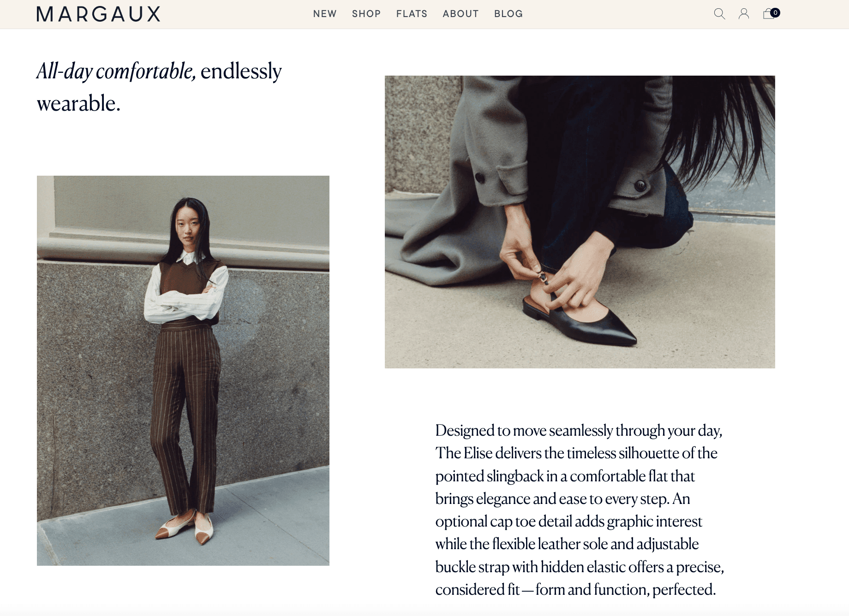Image resolution: width=849 pixels, height=616 pixels.
Task: Click the word "wearable." in the headline
Action: coord(78,104)
